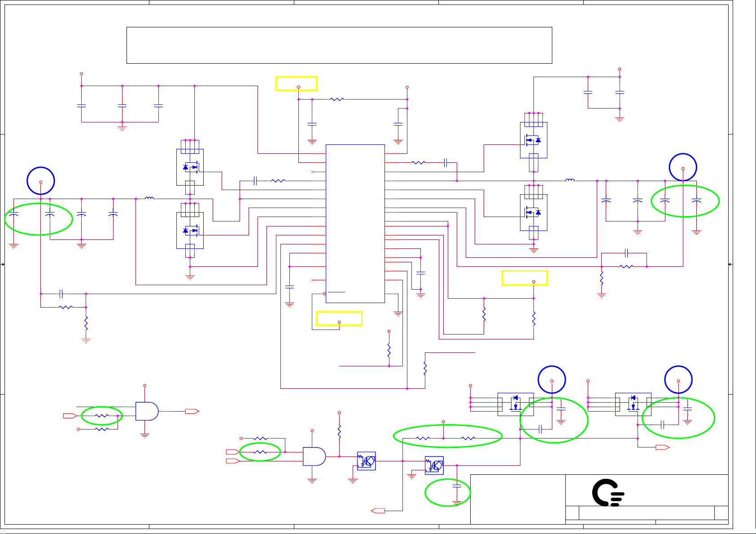Click the inductor on the right-side power rail

(570, 180)
